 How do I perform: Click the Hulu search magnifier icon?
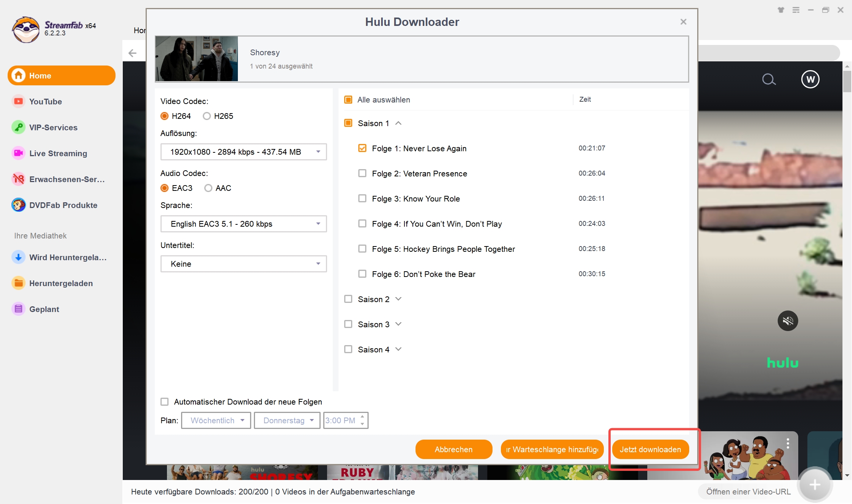[x=769, y=79]
